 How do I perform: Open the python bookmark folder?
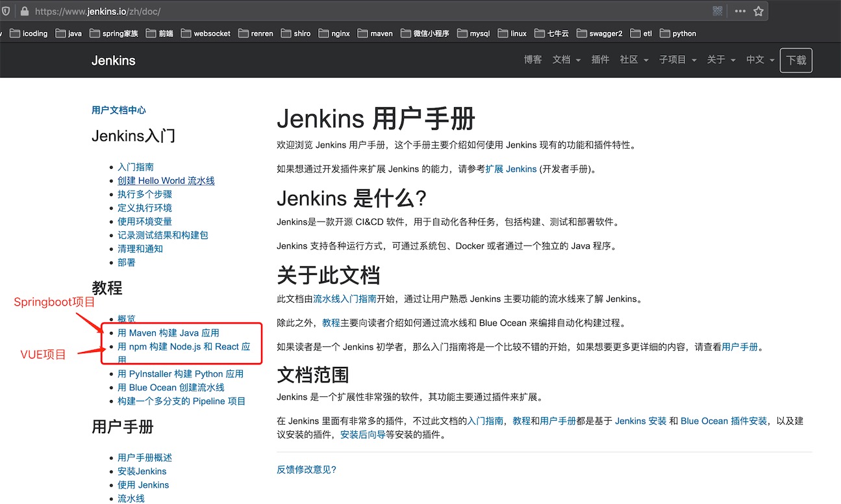678,33
